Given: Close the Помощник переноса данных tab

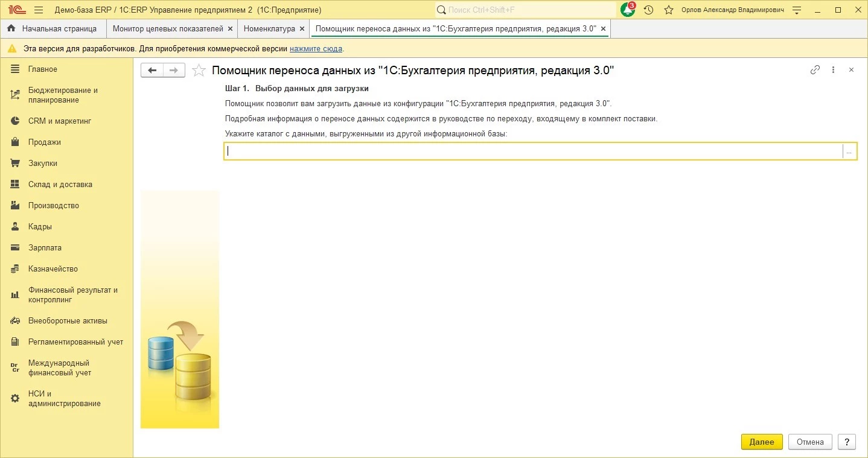Looking at the screenshot, I should 603,29.
